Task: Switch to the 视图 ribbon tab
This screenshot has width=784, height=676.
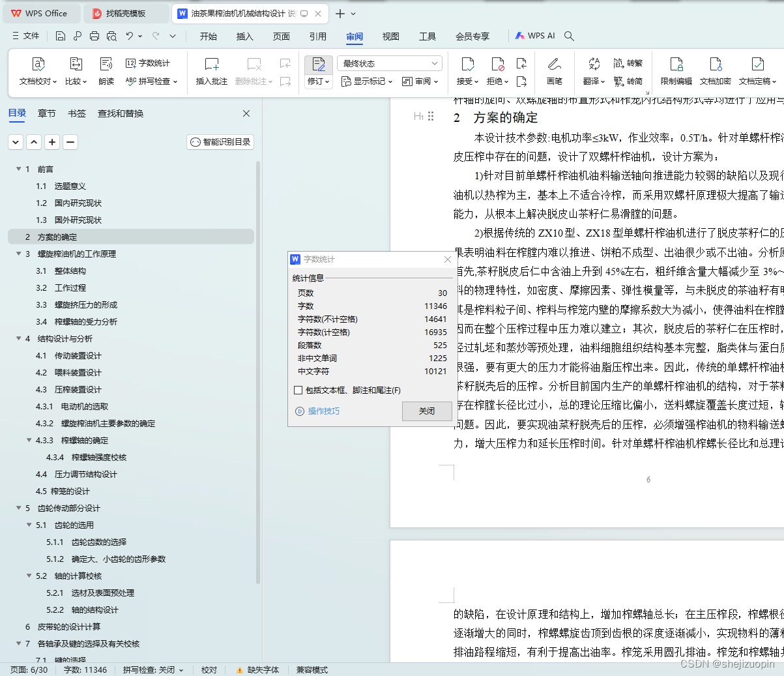Action: click(391, 37)
